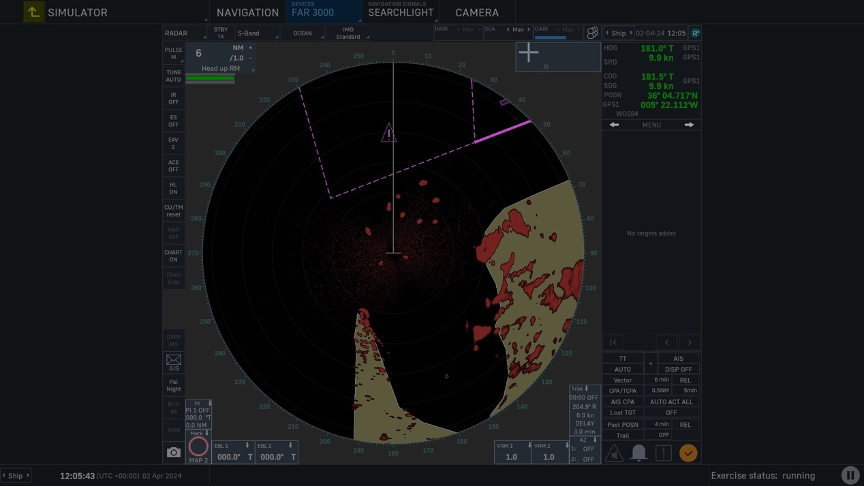Pause the exercise with pause button
The height and width of the screenshot is (487, 864).
[x=850, y=475]
